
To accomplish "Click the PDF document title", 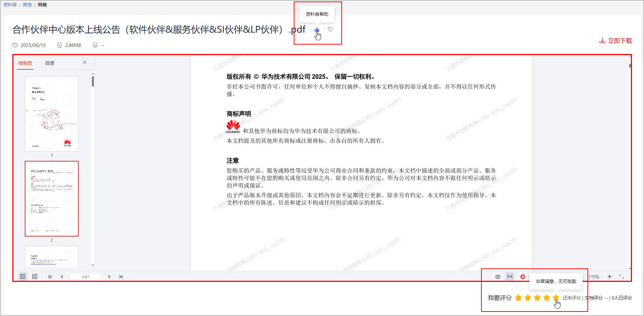I will coord(159,30).
